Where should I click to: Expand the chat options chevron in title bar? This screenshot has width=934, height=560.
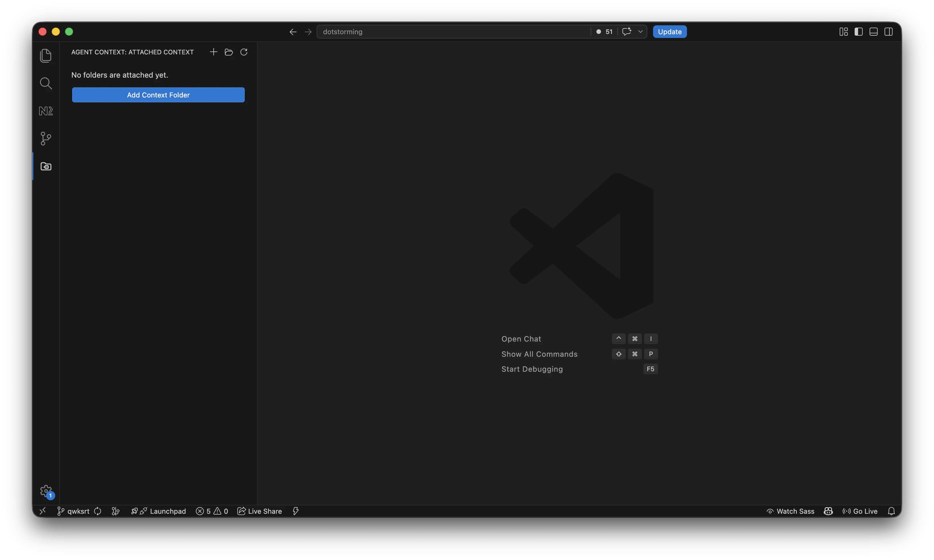640,31
